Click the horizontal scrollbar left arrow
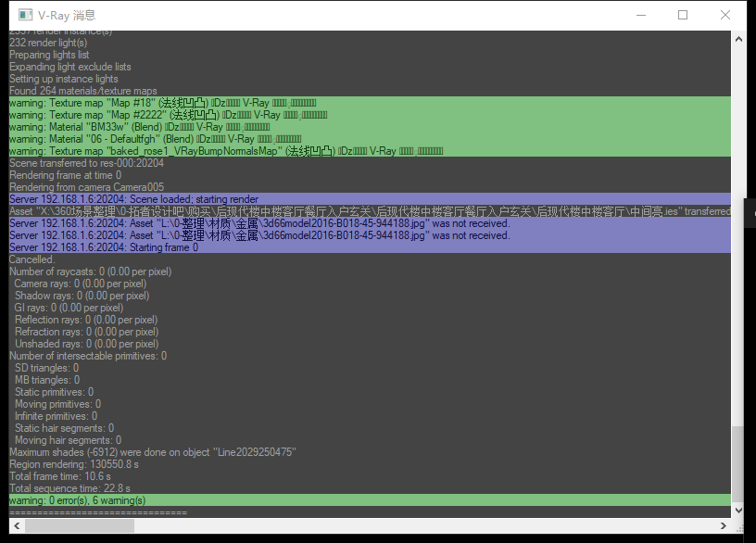The image size is (756, 543). coord(16,525)
